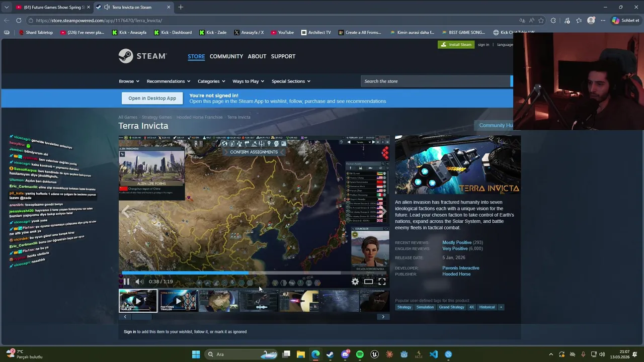Image resolution: width=644 pixels, height=362 pixels.
Task: Open Visual Studio Code from the taskbar
Action: 434,354
